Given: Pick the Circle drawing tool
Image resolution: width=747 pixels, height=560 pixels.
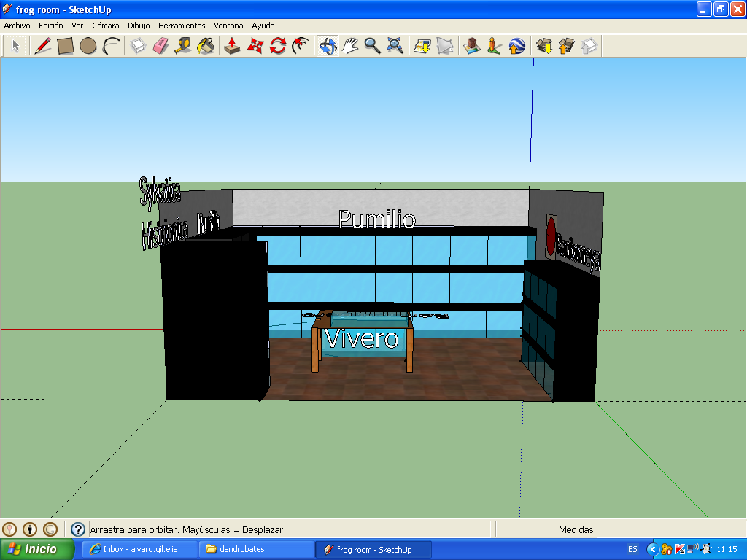Looking at the screenshot, I should (88, 46).
